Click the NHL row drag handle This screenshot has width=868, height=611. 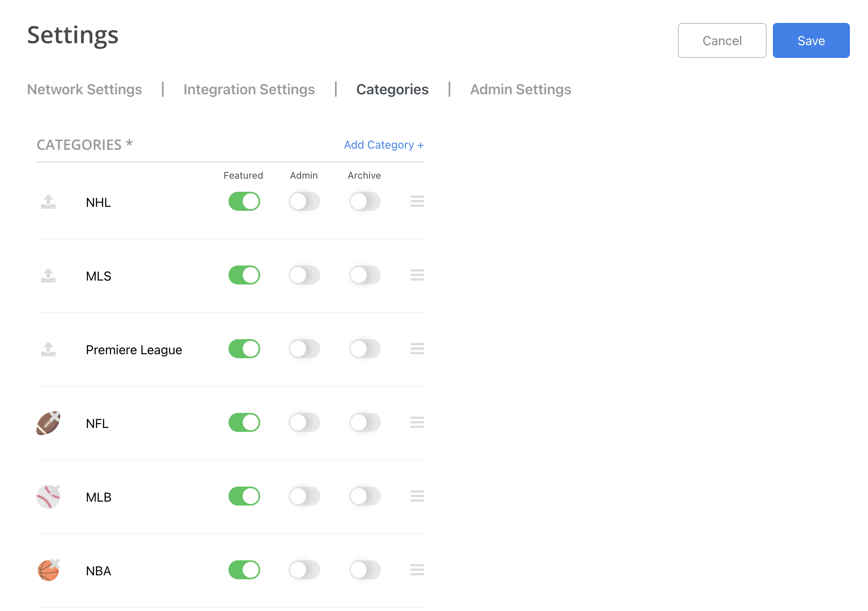(417, 201)
